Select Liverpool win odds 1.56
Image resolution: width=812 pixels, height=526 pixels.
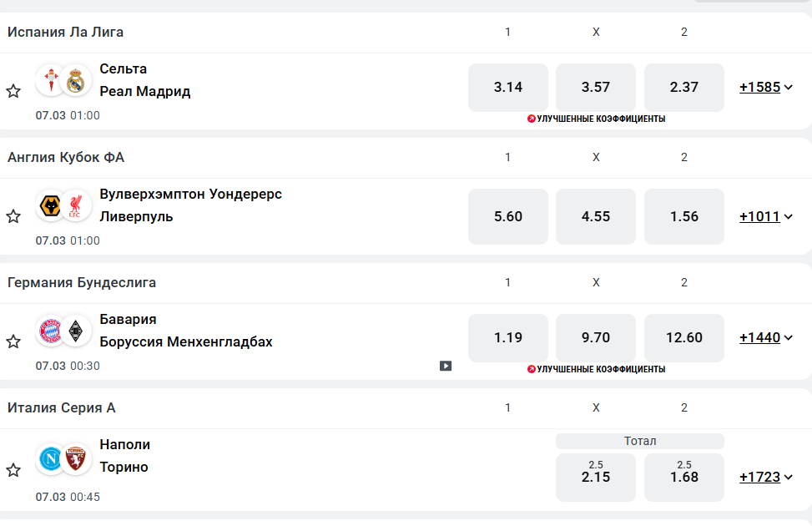point(684,216)
